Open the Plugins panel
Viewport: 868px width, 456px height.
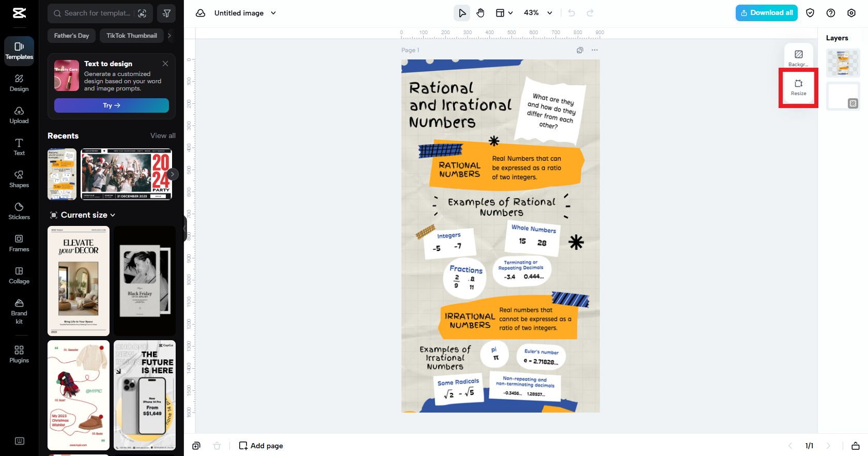tap(19, 354)
